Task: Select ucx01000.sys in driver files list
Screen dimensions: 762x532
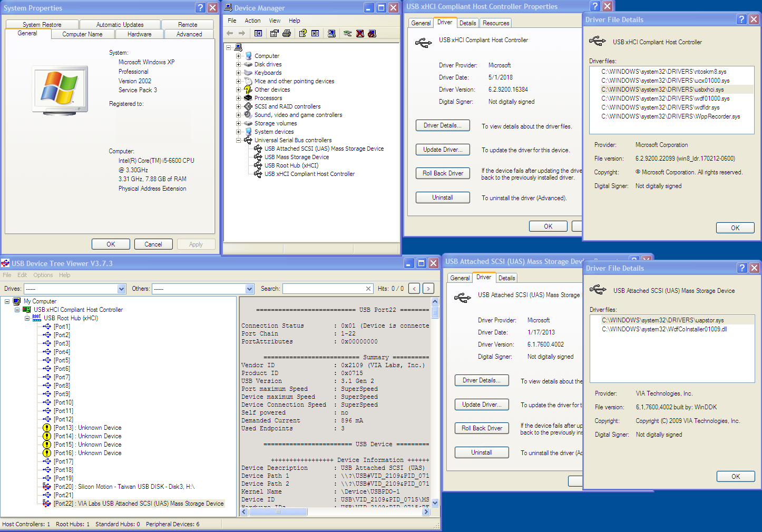Action: (x=666, y=81)
